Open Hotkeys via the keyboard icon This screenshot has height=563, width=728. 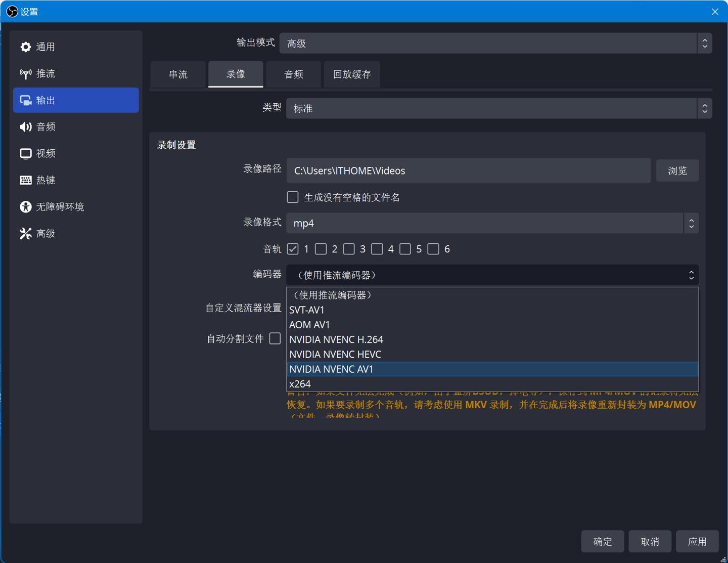(25, 180)
